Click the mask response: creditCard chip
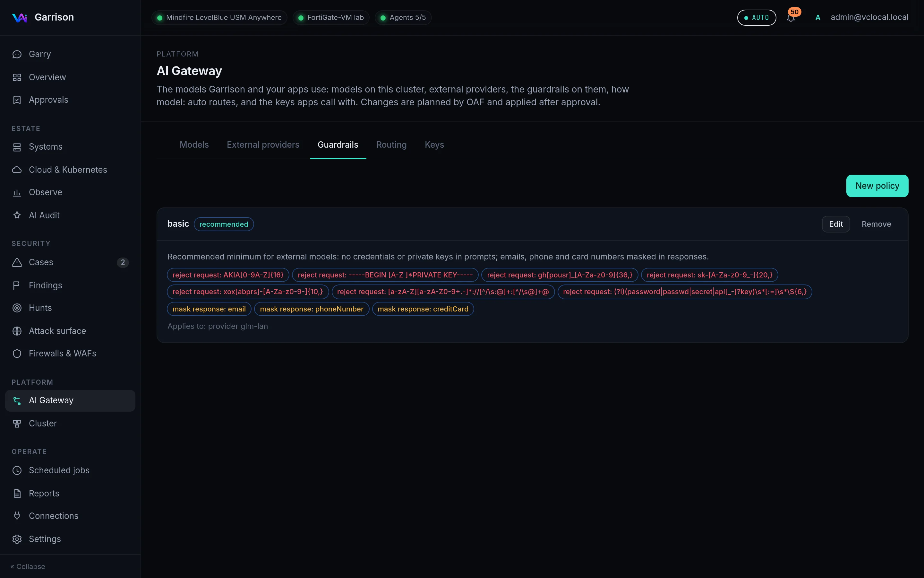Image resolution: width=924 pixels, height=578 pixels. pos(423,309)
